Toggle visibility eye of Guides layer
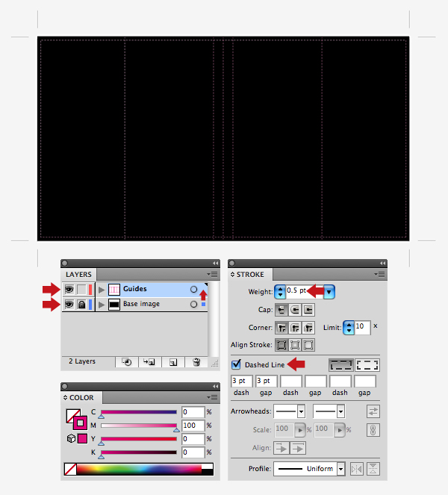The image size is (448, 495). pyautogui.click(x=69, y=289)
